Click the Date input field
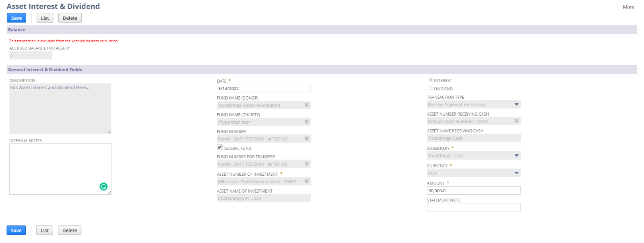Image resolution: width=644 pixels, height=243 pixels. [264, 88]
